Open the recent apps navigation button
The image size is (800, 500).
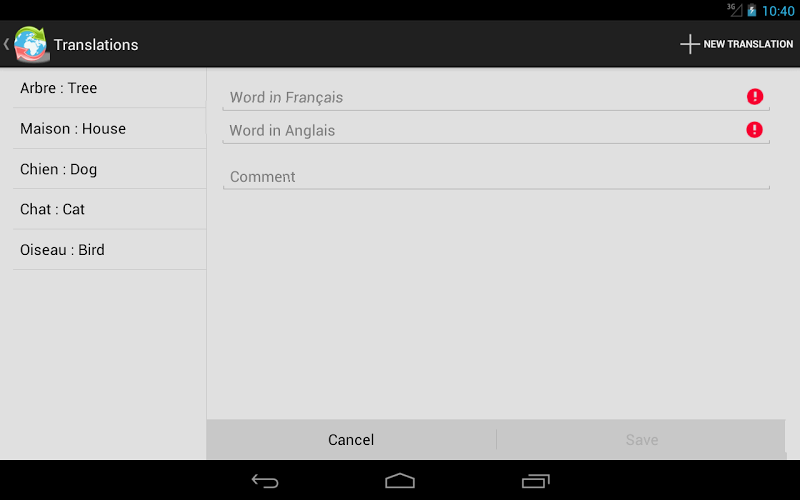[536, 481]
